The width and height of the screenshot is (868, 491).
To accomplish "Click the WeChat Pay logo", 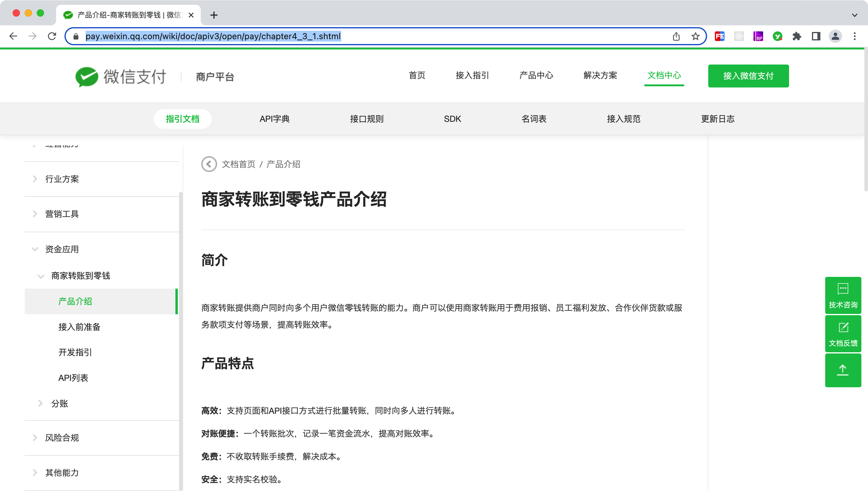I will pyautogui.click(x=120, y=77).
